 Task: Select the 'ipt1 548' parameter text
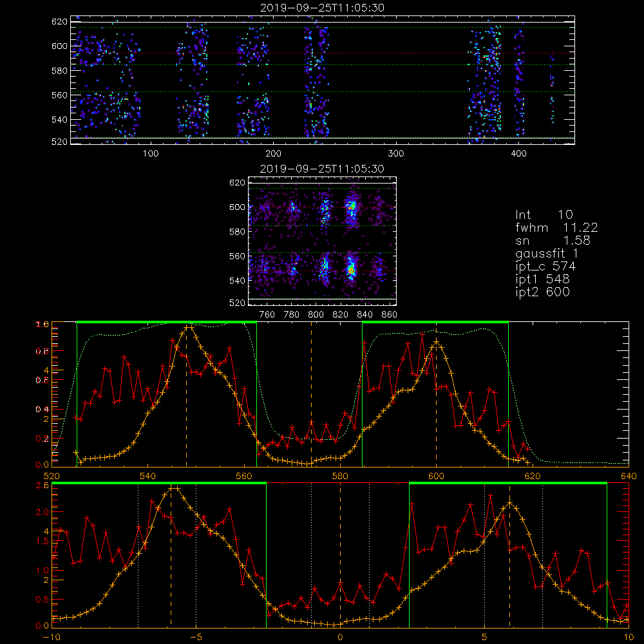pos(542,279)
